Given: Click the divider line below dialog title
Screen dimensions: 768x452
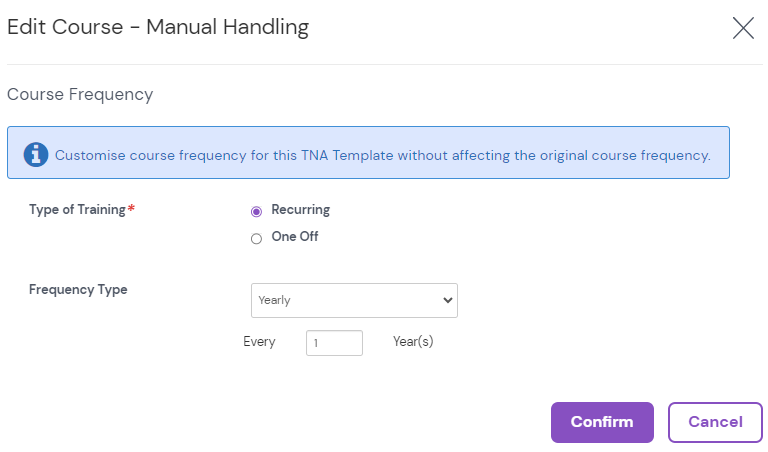Looking at the screenshot, I should (x=384, y=65).
